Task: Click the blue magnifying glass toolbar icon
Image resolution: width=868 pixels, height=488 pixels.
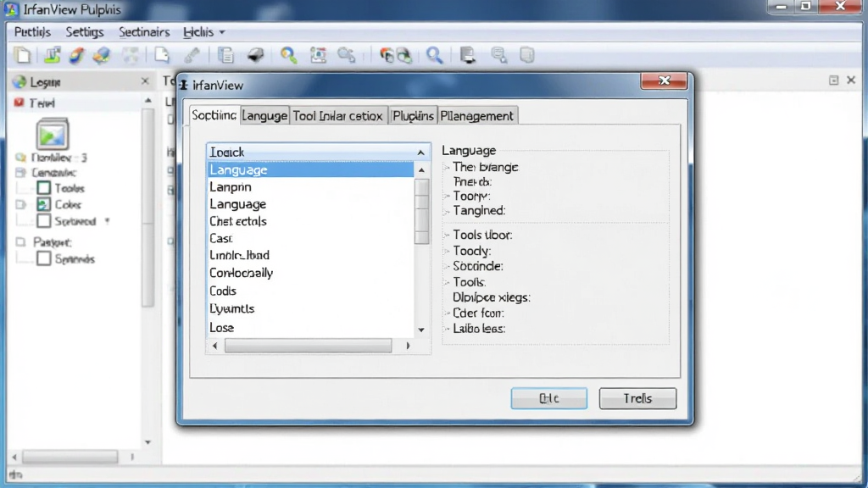Action: point(435,55)
